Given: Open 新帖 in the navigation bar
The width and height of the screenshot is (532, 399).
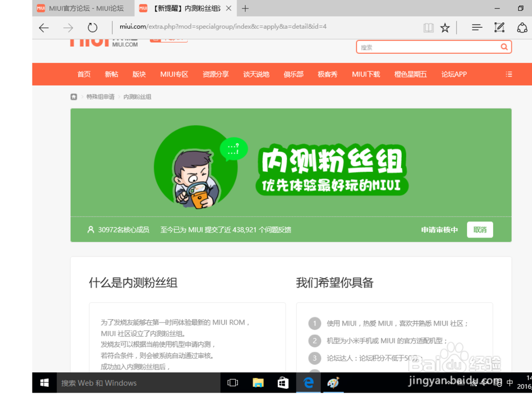Looking at the screenshot, I should tap(111, 74).
